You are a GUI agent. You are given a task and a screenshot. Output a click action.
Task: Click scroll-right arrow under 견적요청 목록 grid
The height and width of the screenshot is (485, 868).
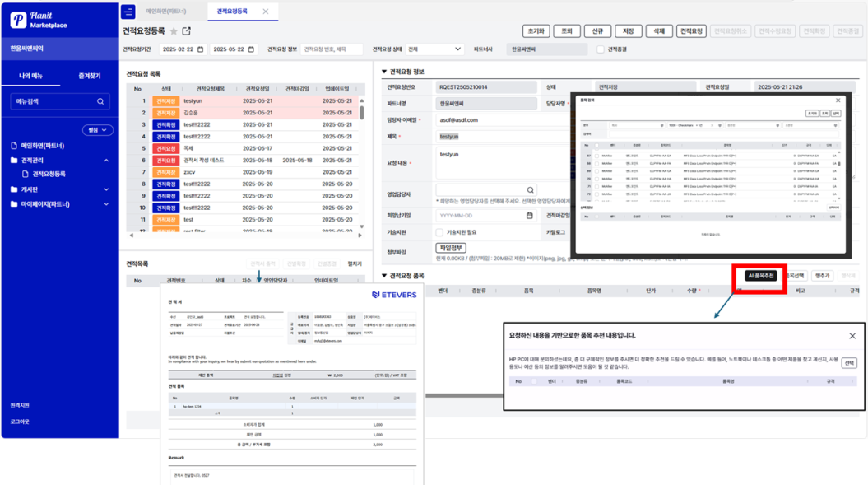click(360, 236)
